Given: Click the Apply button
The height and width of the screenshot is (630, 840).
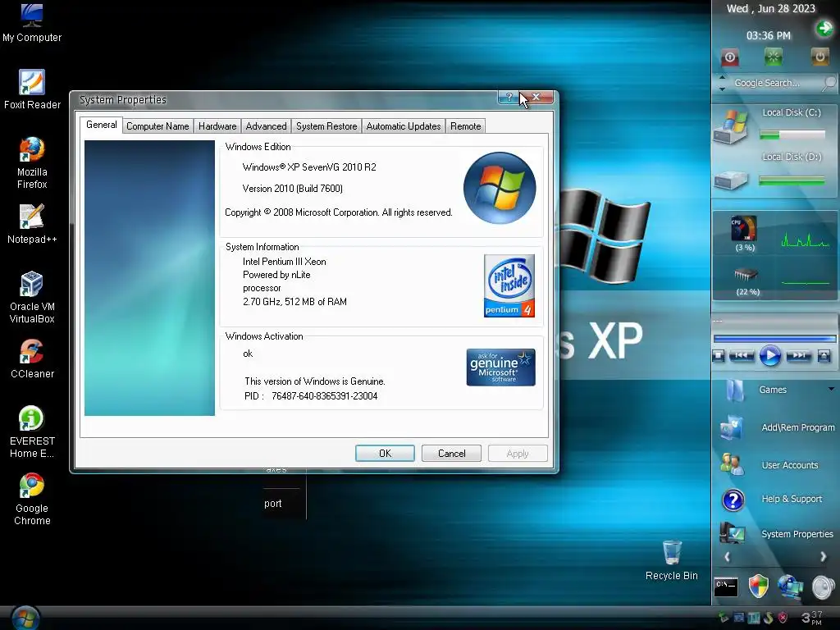Looking at the screenshot, I should pyautogui.click(x=518, y=453).
